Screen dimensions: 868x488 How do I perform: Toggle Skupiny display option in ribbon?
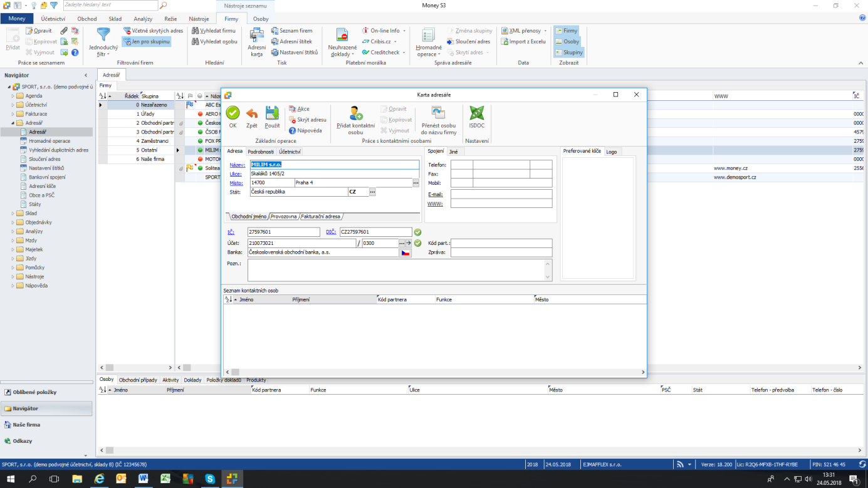569,53
